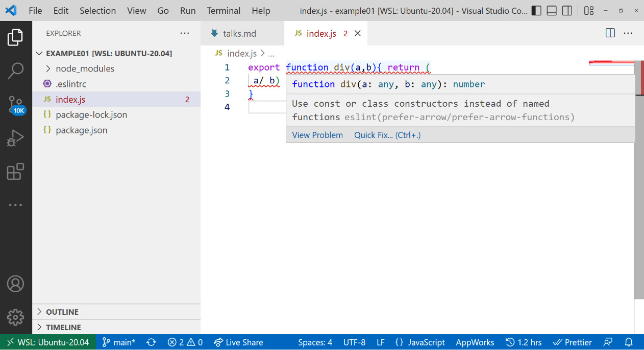Split the editor using the toolbar icon

[x=610, y=33]
